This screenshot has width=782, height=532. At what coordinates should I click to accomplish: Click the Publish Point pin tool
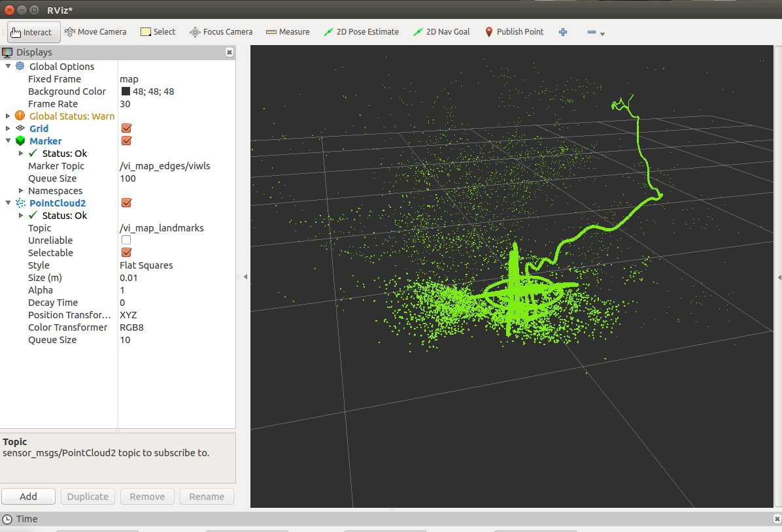point(514,32)
